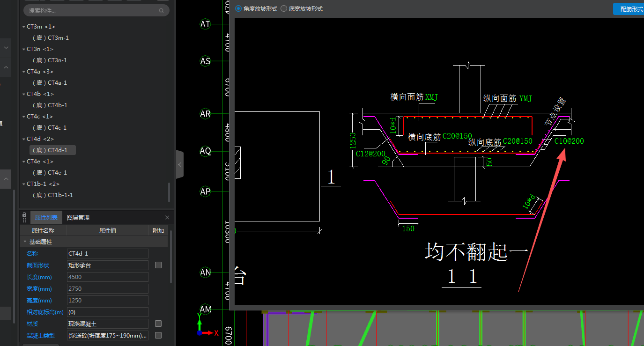644x346 pixels.
Task: Collapse the CT1b-1 tree node
Action: tap(23, 184)
